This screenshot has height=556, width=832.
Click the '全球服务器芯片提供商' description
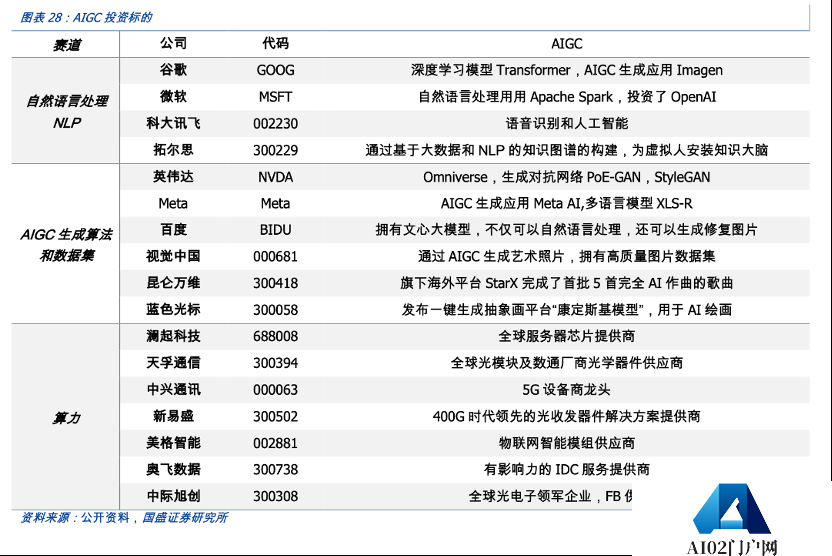[566, 336]
